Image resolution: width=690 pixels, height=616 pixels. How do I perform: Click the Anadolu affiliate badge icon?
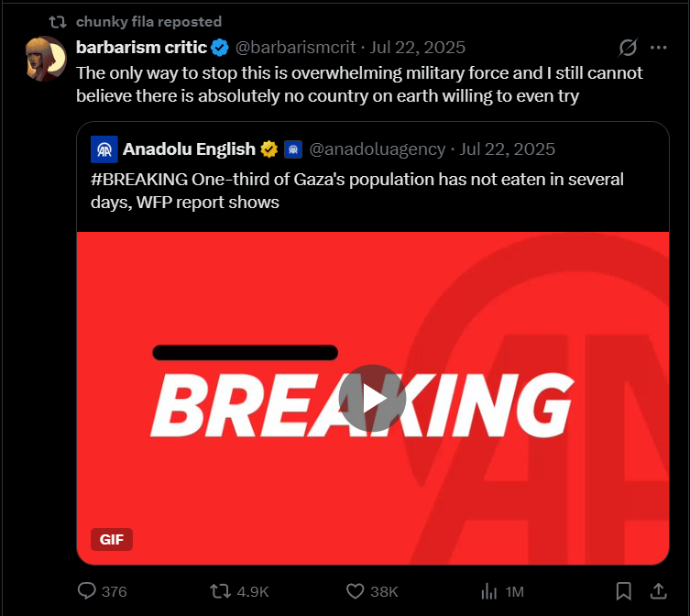click(x=293, y=148)
